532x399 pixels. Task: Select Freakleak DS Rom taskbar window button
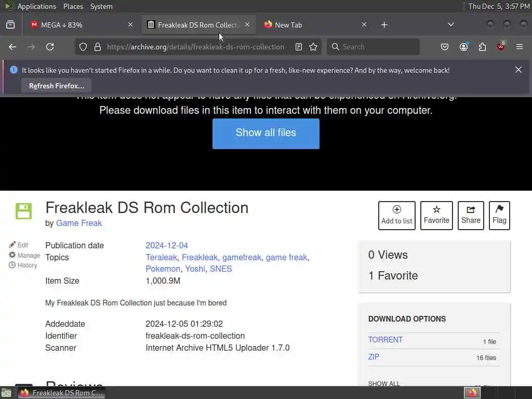(x=61, y=393)
